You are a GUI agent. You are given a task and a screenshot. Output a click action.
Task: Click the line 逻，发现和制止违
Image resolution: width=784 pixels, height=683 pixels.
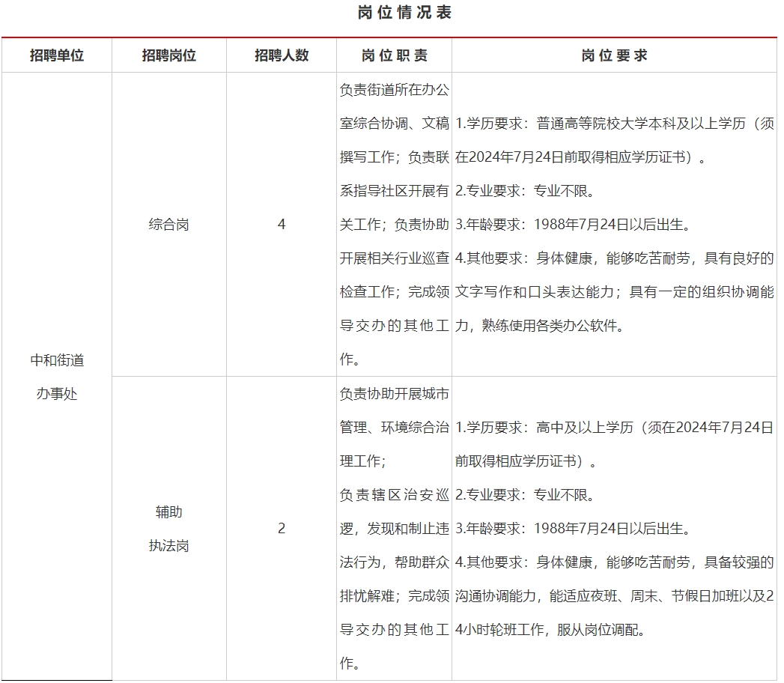click(395, 529)
